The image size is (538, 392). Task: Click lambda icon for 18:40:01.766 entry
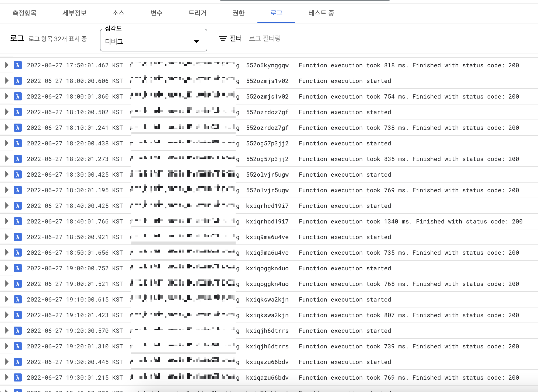(x=18, y=221)
